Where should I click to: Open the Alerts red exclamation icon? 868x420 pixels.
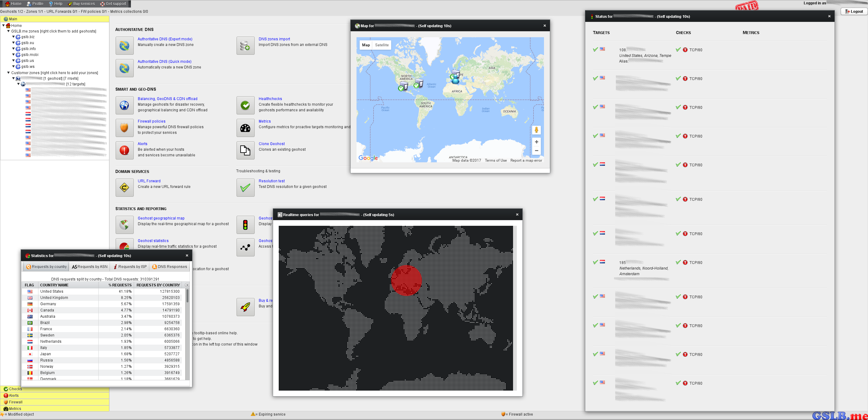point(124,150)
